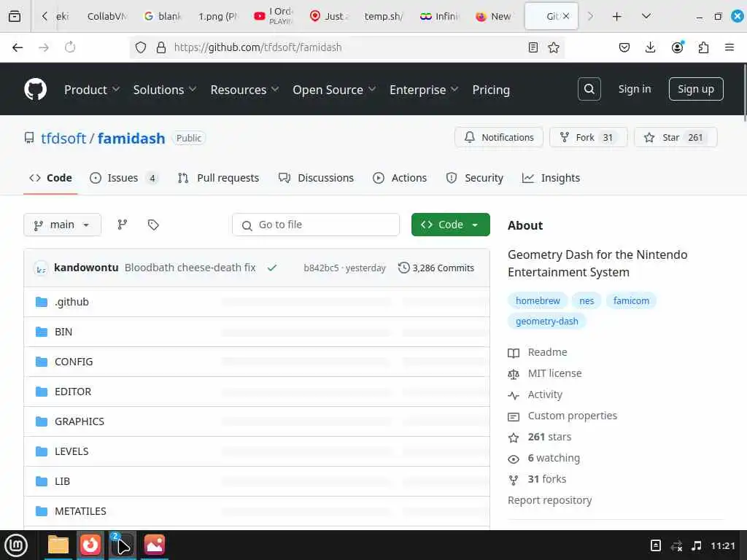Fork the repository button
The image size is (747, 560).
click(589, 137)
